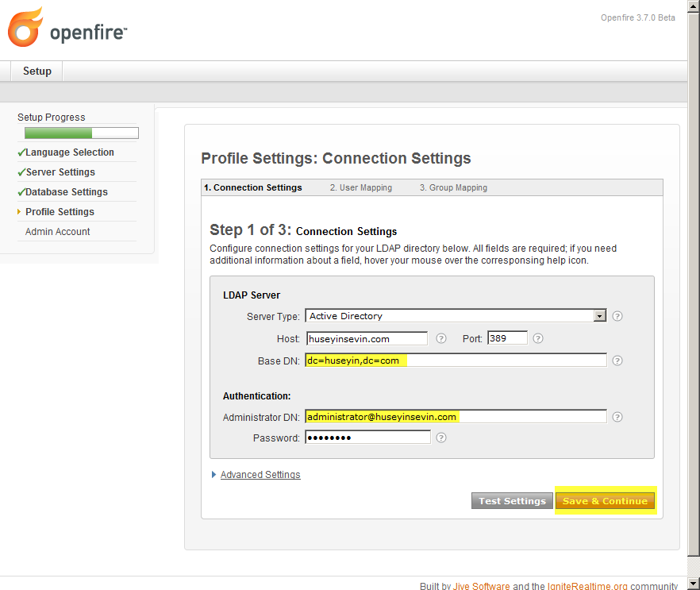Click the Setup Progress bar

[x=82, y=133]
